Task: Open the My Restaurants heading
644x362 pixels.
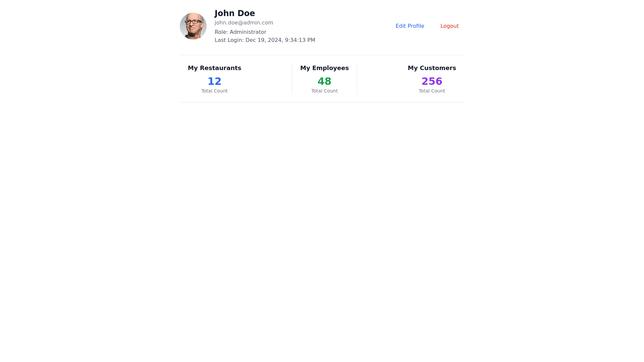Action: [214, 68]
